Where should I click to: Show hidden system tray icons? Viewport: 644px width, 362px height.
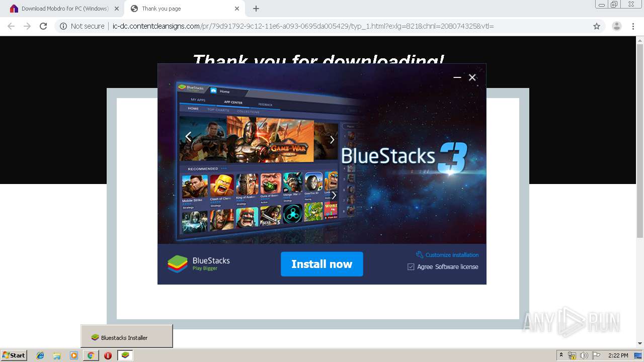click(561, 355)
